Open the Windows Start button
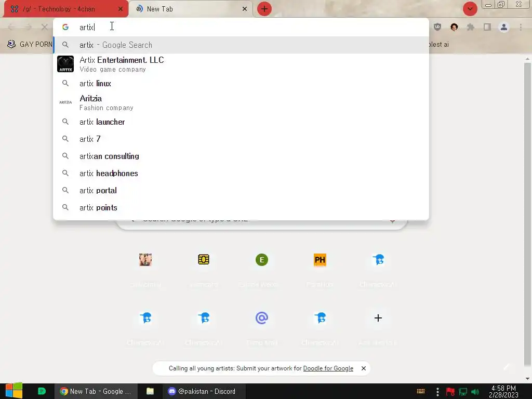 [14, 391]
